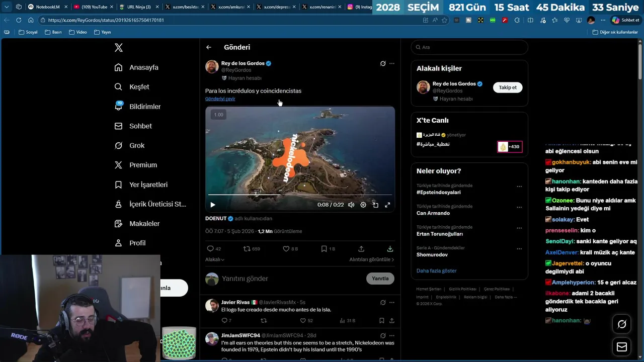Viewport: 644px width, 362px height.
Task: Open more options on Javier Rivas reply
Action: point(392,303)
